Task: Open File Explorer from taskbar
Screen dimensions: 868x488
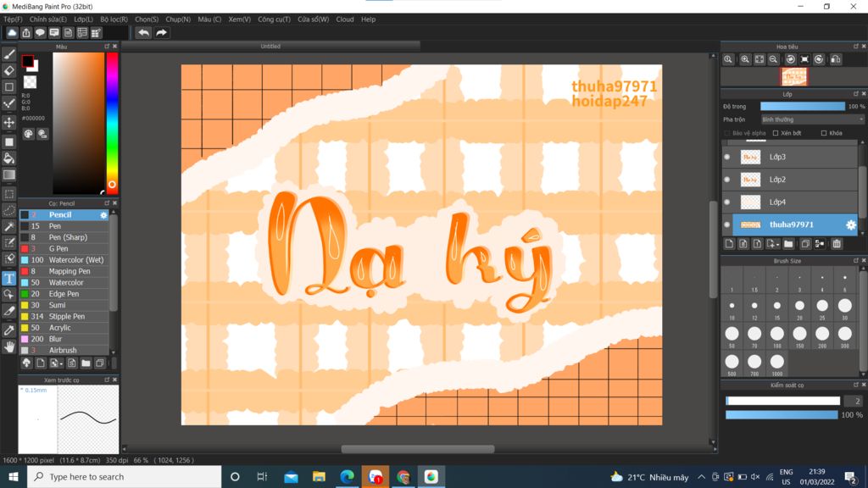Action: click(x=319, y=476)
